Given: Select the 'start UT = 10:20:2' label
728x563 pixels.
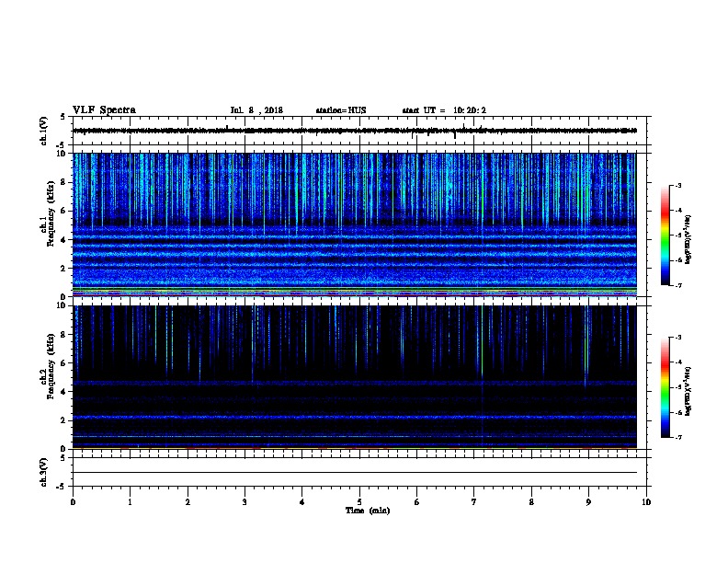Looking at the screenshot, I should (x=444, y=110).
